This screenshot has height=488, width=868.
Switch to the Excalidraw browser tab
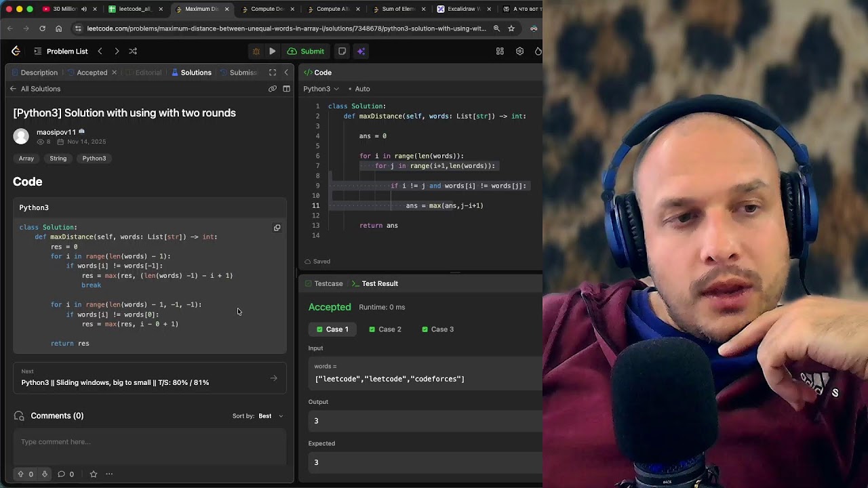click(x=464, y=9)
